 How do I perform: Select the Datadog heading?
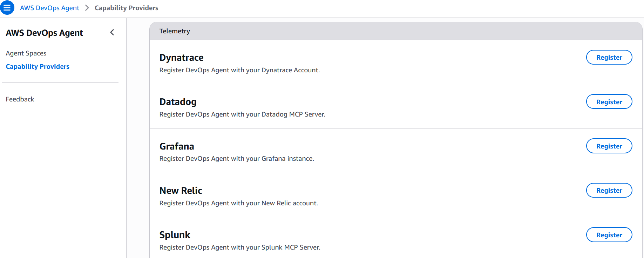[178, 102]
